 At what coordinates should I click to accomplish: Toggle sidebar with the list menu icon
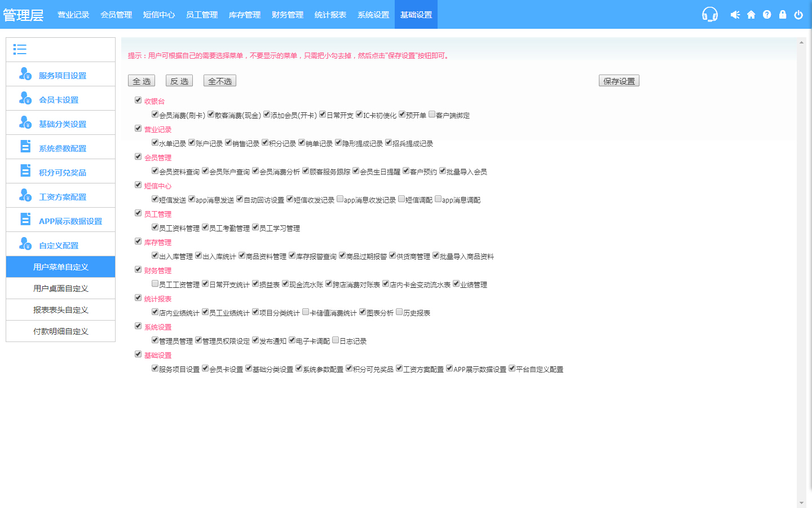click(20, 50)
